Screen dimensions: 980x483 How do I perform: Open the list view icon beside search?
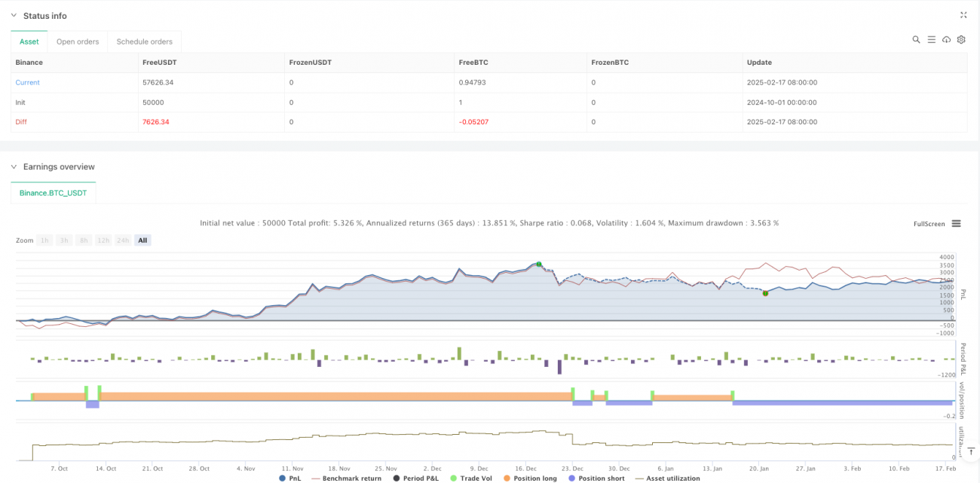pyautogui.click(x=931, y=40)
